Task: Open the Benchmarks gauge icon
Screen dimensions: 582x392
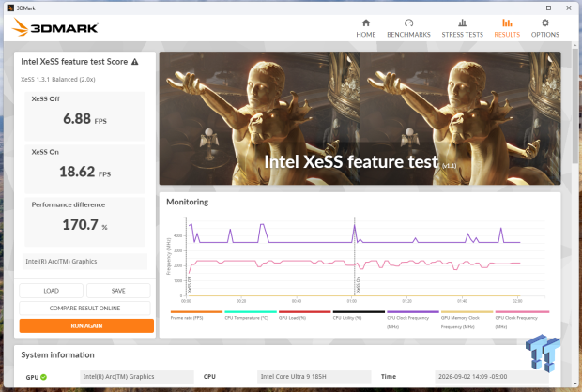Action: pyautogui.click(x=408, y=23)
